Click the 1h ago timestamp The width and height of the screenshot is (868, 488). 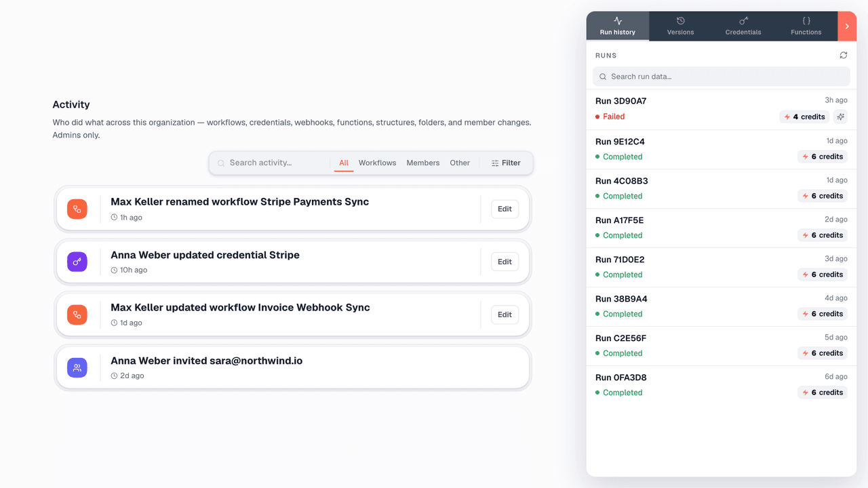click(x=127, y=218)
